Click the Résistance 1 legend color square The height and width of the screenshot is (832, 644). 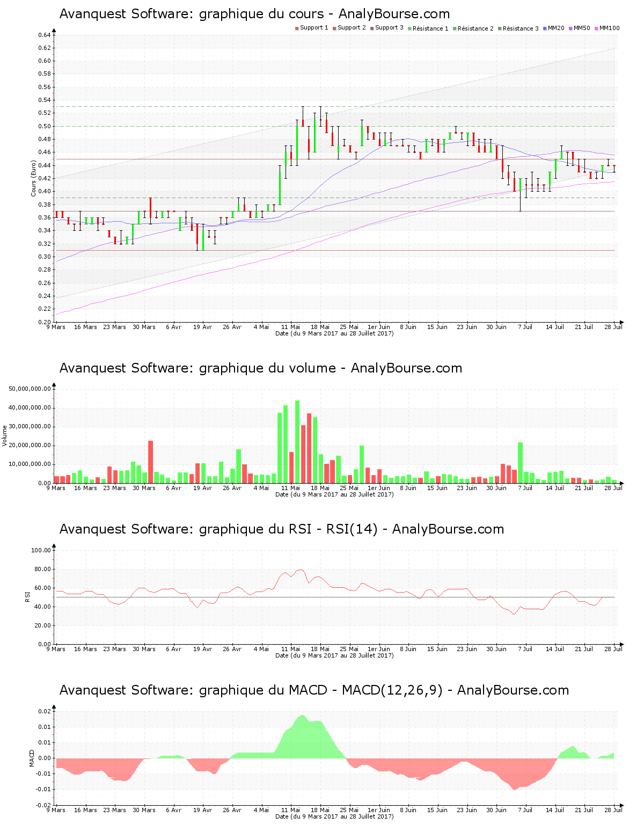[x=409, y=28]
